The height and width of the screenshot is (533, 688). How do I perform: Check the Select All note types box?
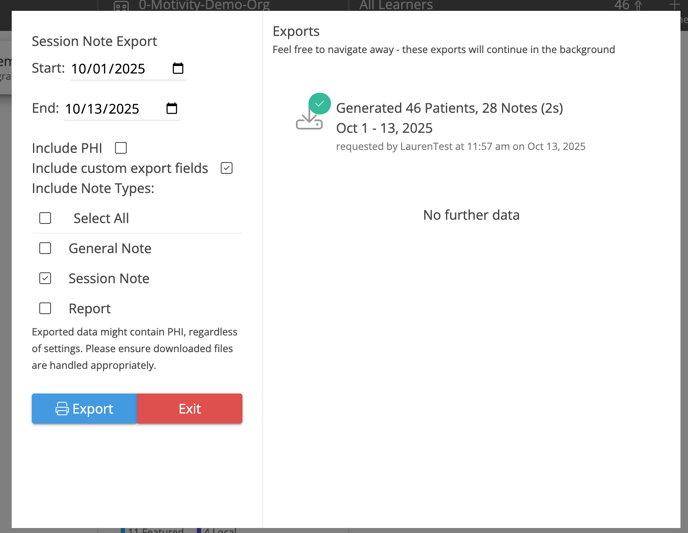[45, 218]
